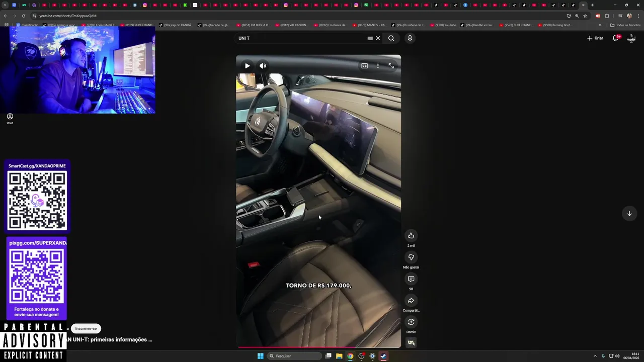
Task: Open the Chrome profile avatar
Action: coord(629,16)
